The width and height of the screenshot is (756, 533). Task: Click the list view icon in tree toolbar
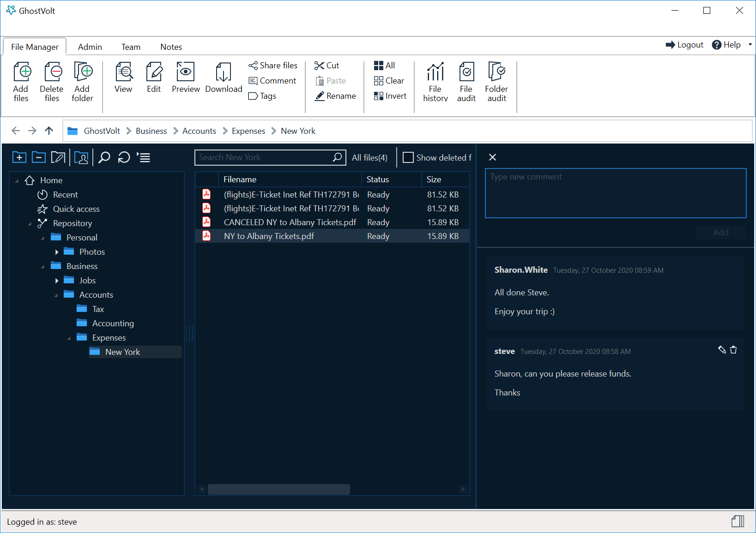(x=144, y=157)
